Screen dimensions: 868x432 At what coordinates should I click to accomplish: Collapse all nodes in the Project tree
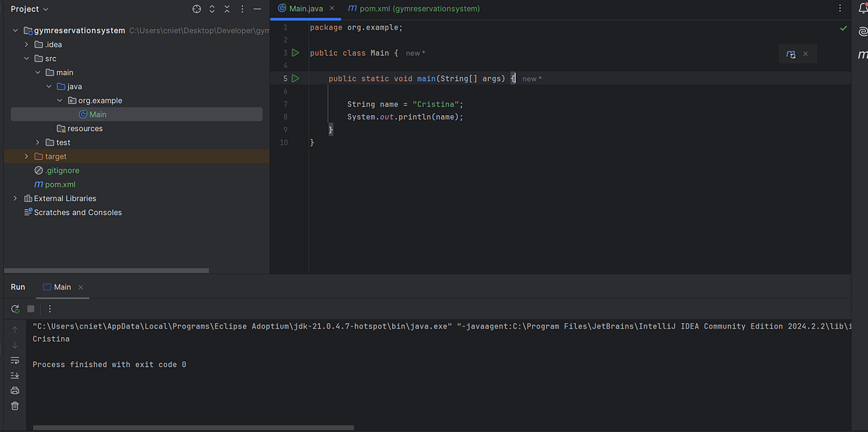tap(226, 9)
